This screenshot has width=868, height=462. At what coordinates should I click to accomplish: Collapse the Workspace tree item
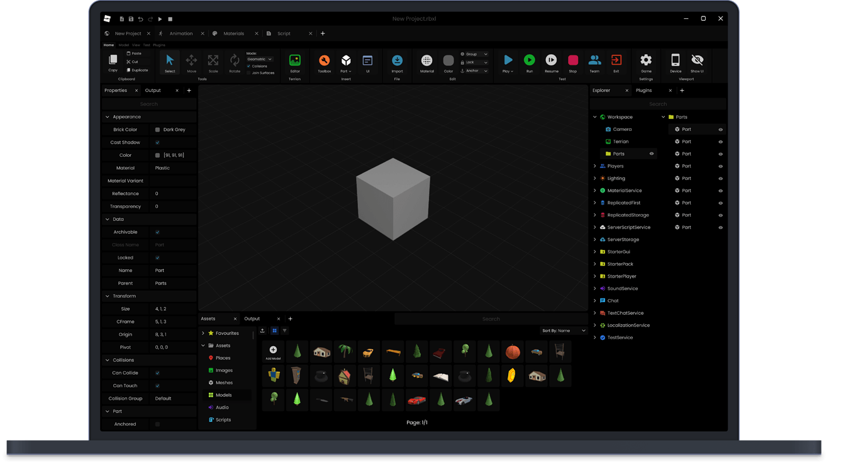click(594, 116)
